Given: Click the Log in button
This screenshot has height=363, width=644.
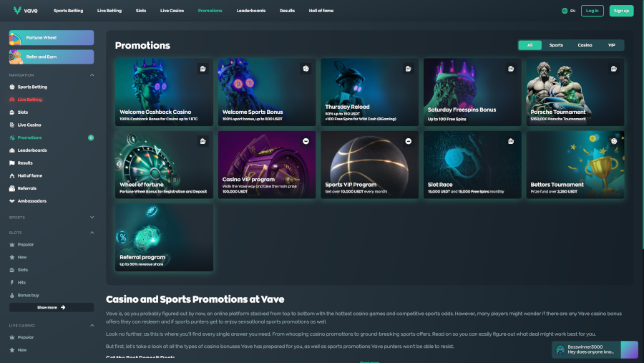Looking at the screenshot, I should pos(592,11).
